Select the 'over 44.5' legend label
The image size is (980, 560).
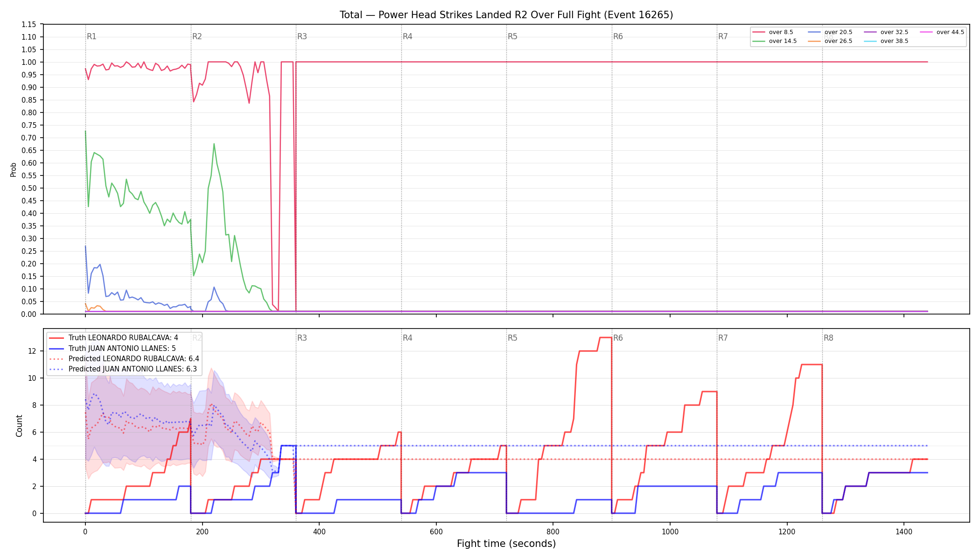(950, 32)
